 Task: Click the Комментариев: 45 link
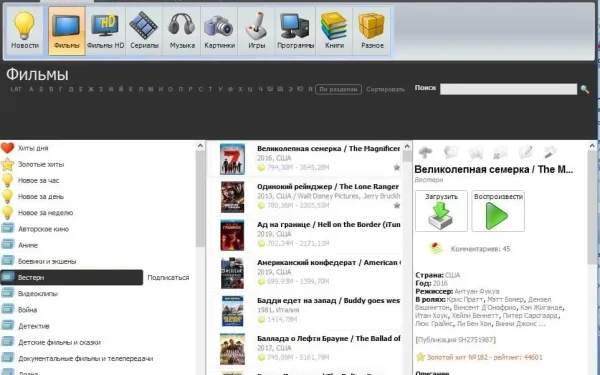[480, 249]
